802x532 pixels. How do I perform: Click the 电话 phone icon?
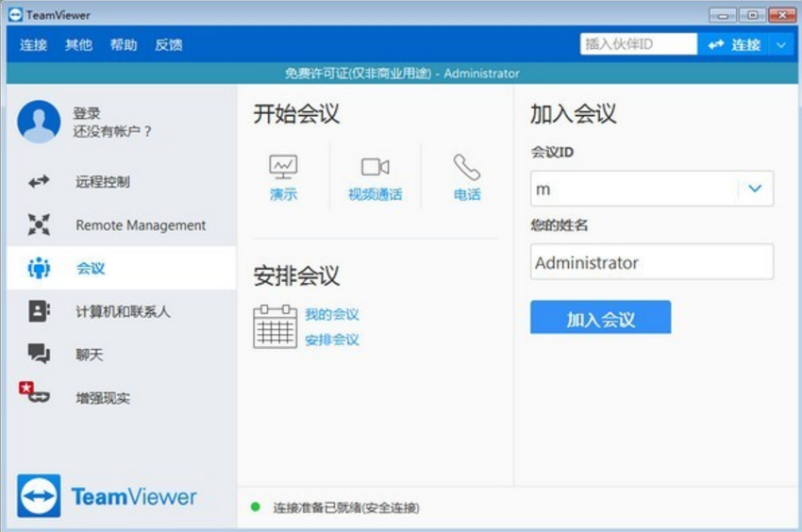[x=466, y=168]
